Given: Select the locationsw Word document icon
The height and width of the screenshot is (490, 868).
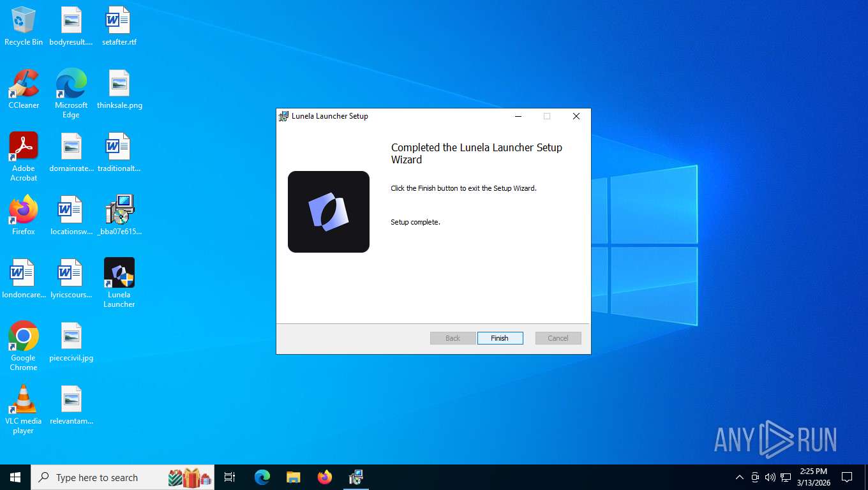Looking at the screenshot, I should 71,216.
